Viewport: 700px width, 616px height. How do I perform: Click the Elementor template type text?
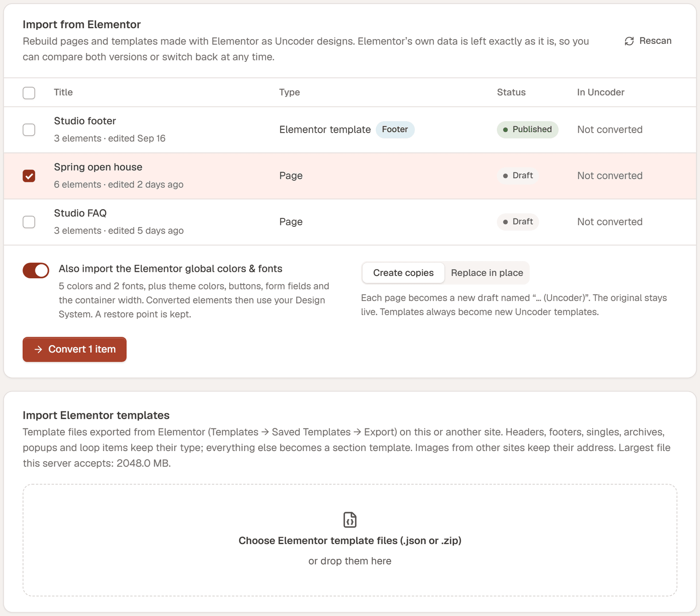pos(325,129)
